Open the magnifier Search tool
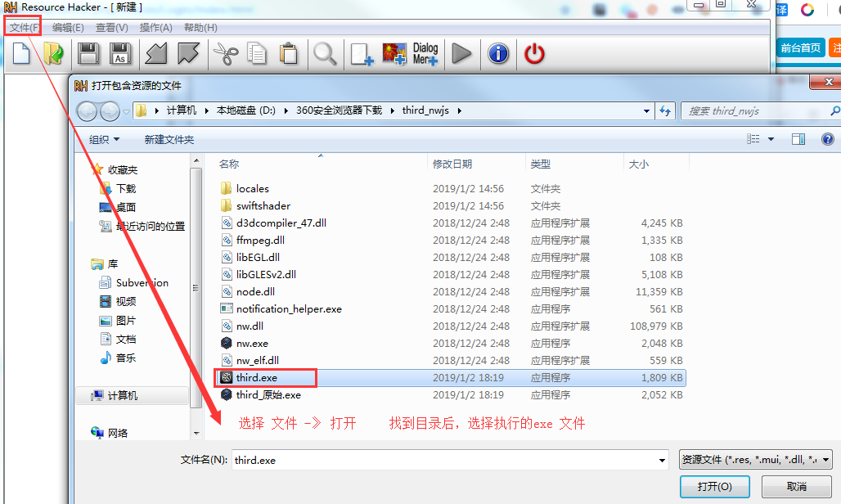 [x=325, y=54]
